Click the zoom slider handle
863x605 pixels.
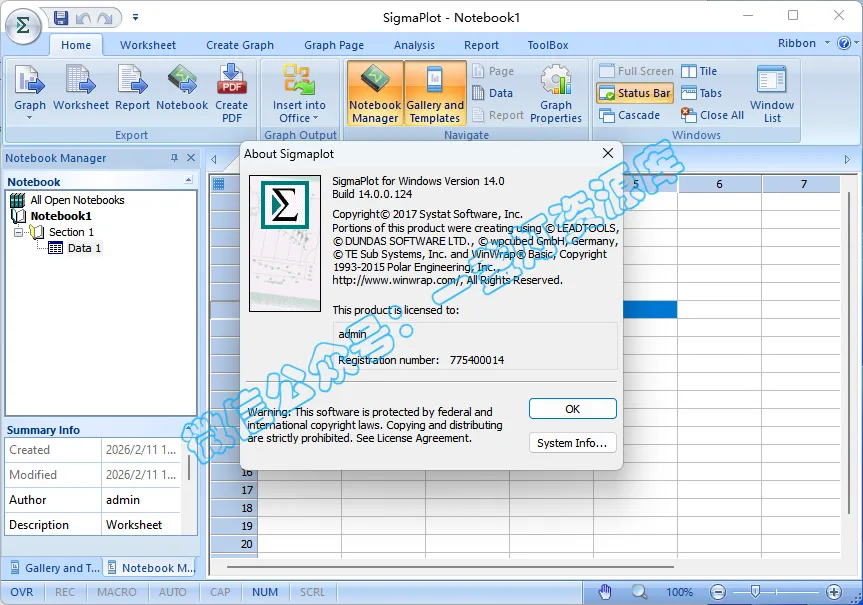(755, 592)
